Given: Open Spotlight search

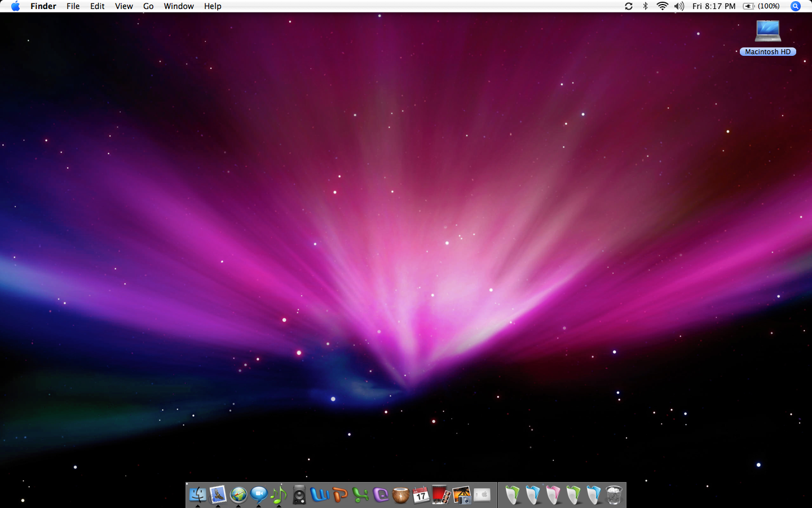Looking at the screenshot, I should click(796, 6).
